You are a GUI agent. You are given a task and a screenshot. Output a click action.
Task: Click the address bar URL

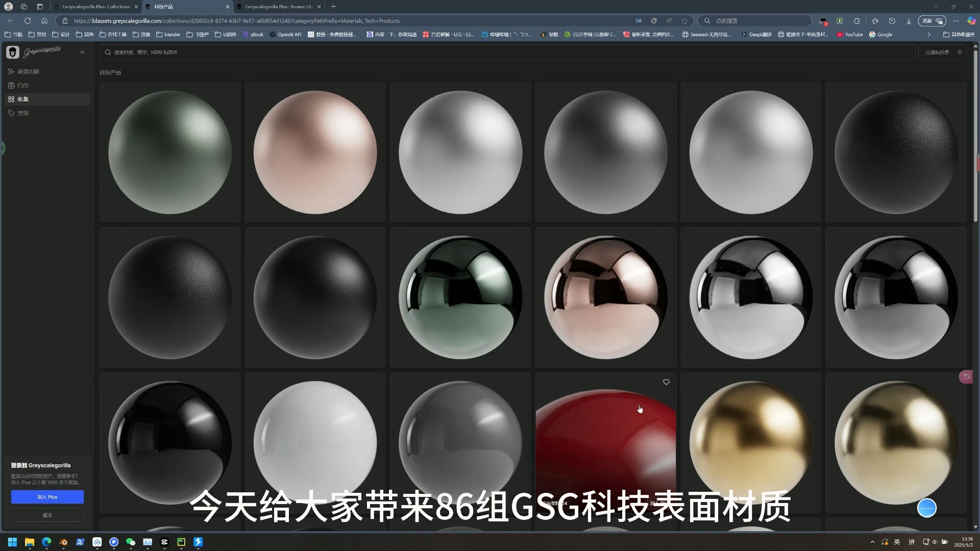(237, 21)
